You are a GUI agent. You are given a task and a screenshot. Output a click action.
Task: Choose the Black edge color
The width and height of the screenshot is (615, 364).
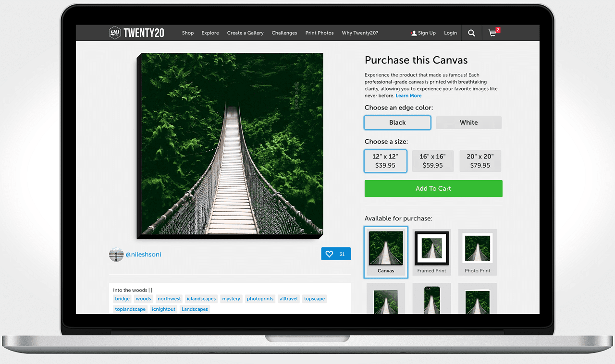coord(397,122)
